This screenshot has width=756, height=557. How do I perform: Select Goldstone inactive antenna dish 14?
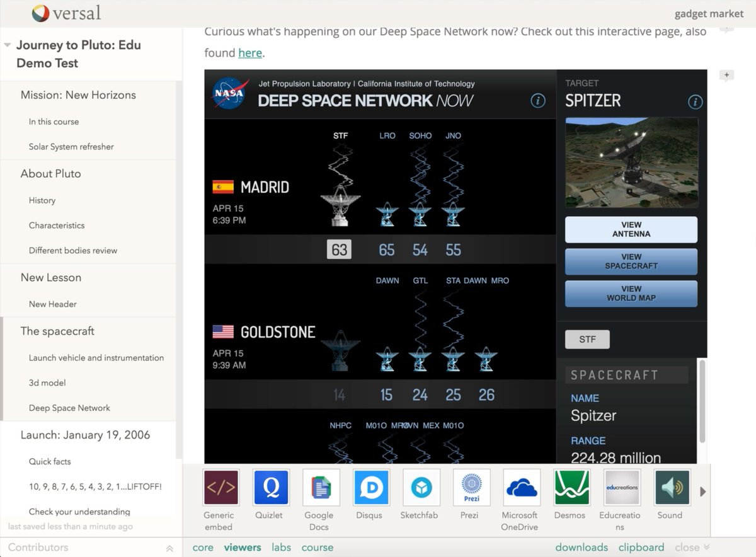click(340, 350)
